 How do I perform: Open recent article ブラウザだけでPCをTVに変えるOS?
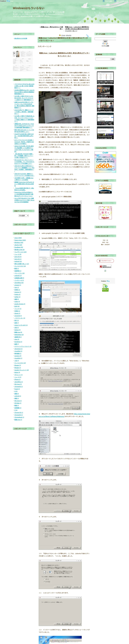tap(24, 86)
